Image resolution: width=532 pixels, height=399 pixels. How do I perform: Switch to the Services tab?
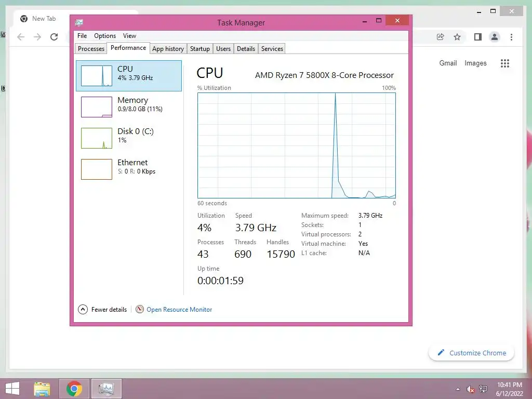coord(272,48)
